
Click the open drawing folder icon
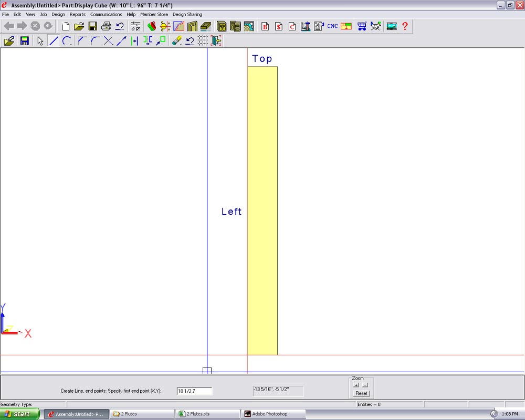point(9,41)
